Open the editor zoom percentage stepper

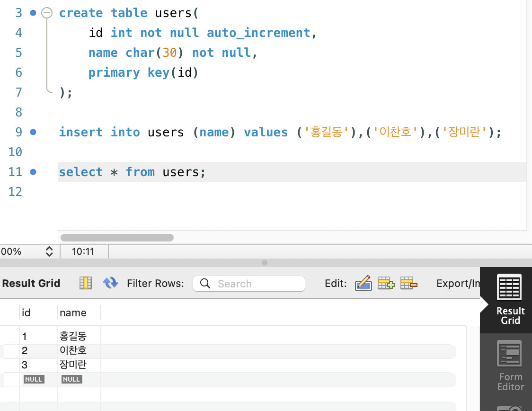49,251
